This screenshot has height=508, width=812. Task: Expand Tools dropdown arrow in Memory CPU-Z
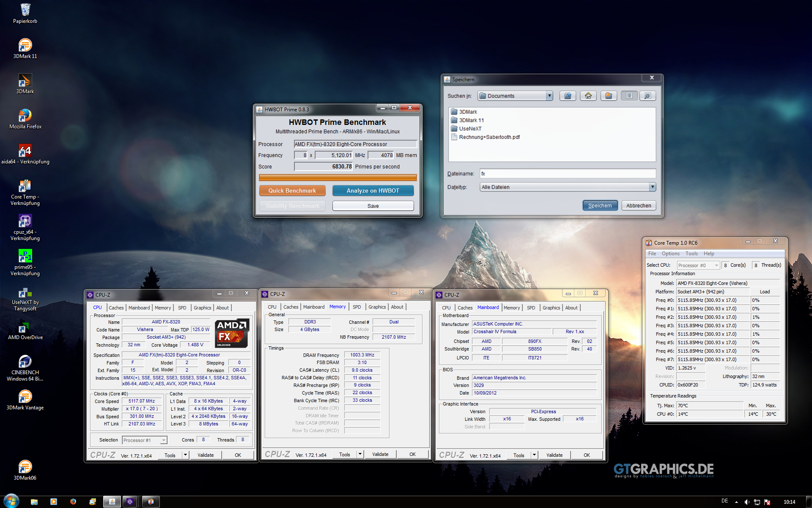(359, 454)
